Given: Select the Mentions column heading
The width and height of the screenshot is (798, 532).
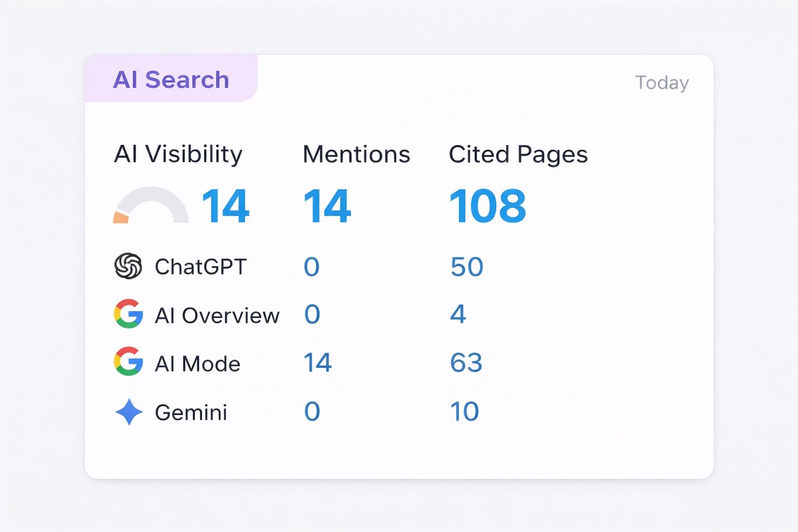Looking at the screenshot, I should [356, 154].
